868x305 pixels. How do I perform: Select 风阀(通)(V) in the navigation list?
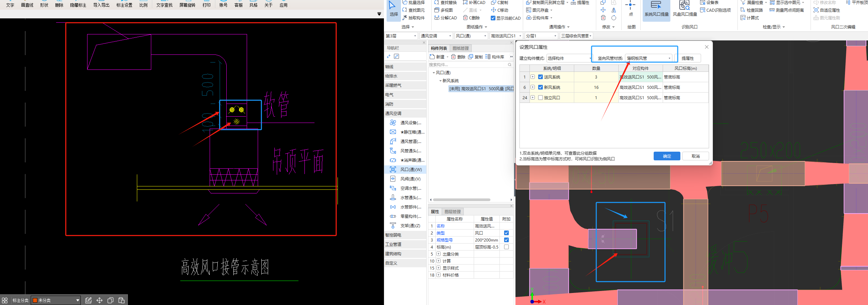point(406,179)
